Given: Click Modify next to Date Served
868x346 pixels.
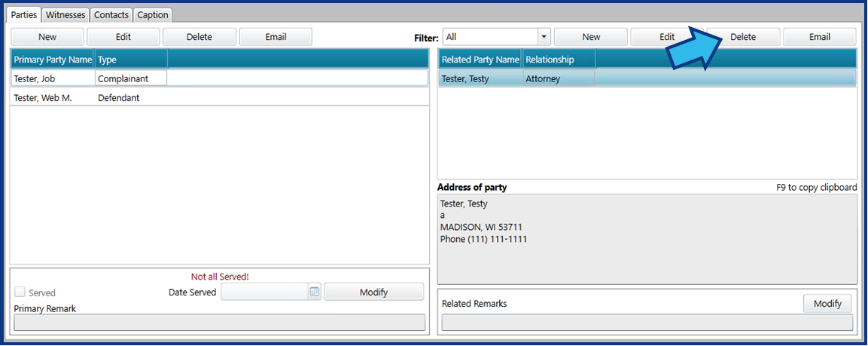Looking at the screenshot, I should click(x=373, y=292).
